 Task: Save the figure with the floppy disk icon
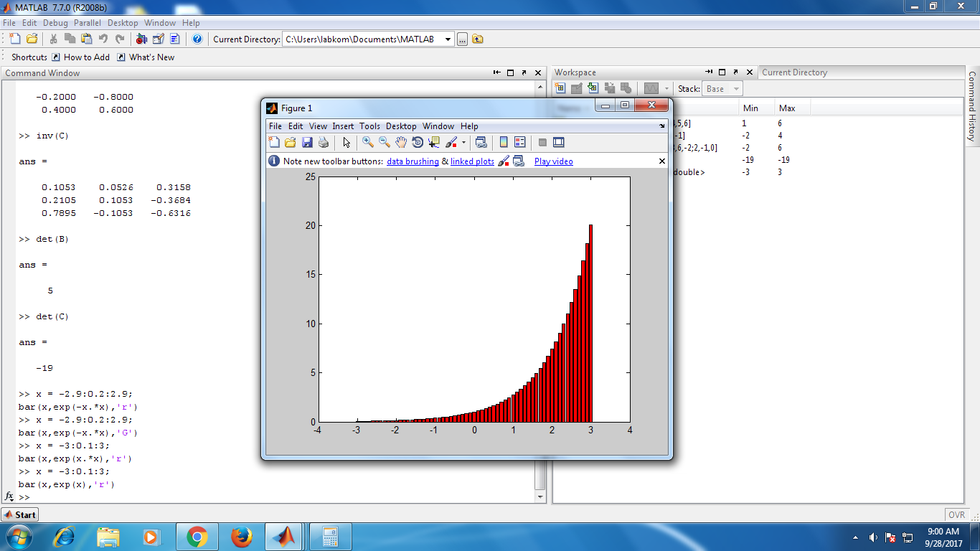[307, 142]
